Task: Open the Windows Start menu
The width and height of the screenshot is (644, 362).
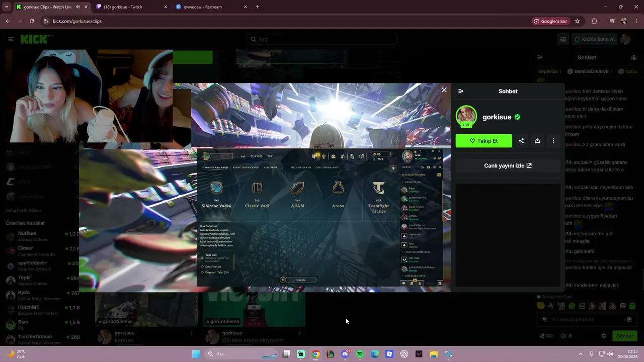Action: coord(196,354)
